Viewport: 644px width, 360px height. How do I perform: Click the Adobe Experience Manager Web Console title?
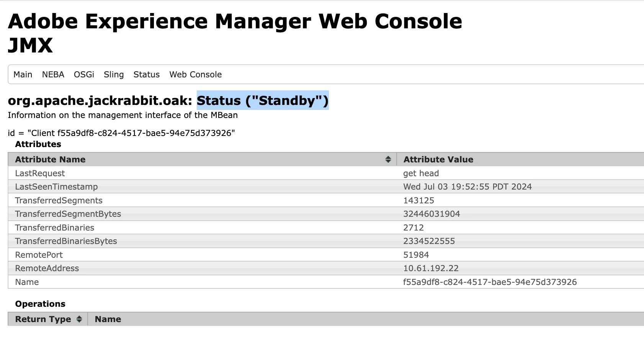[x=235, y=21]
